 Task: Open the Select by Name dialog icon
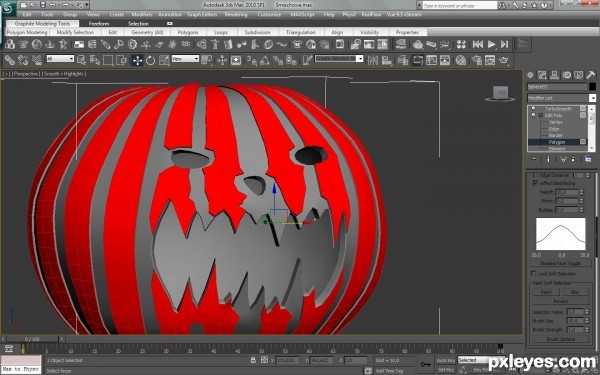95,60
